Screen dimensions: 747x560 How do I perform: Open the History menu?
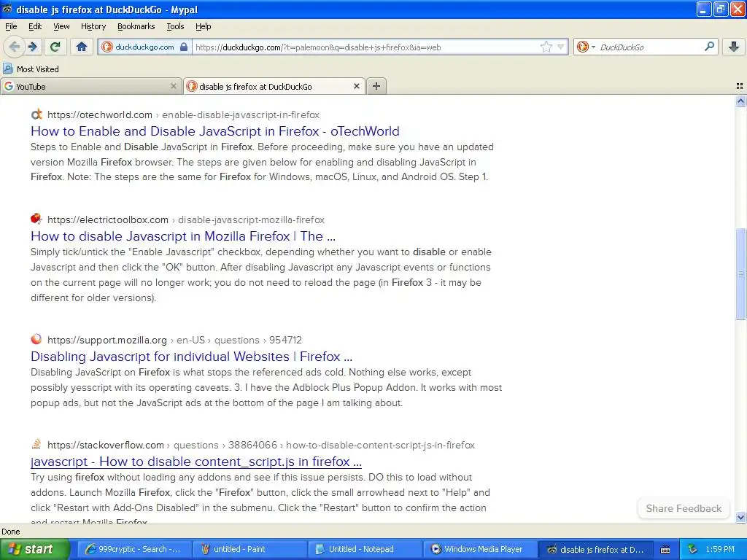click(93, 26)
